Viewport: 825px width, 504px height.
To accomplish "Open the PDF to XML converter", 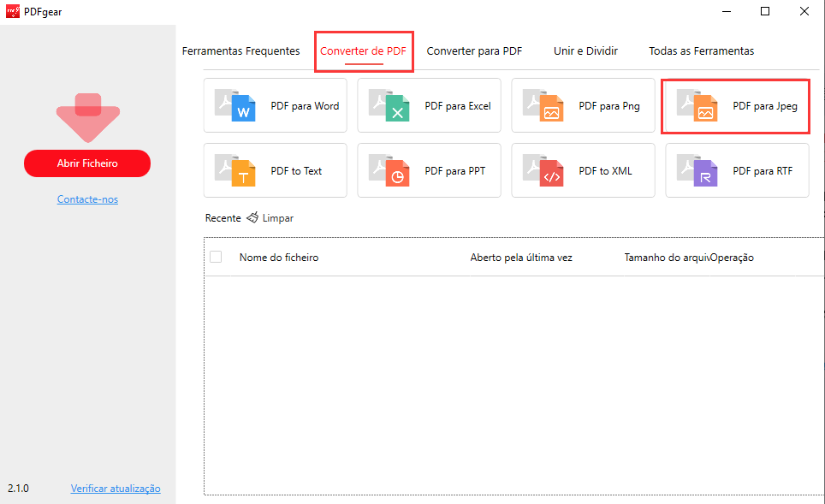I will pyautogui.click(x=583, y=170).
